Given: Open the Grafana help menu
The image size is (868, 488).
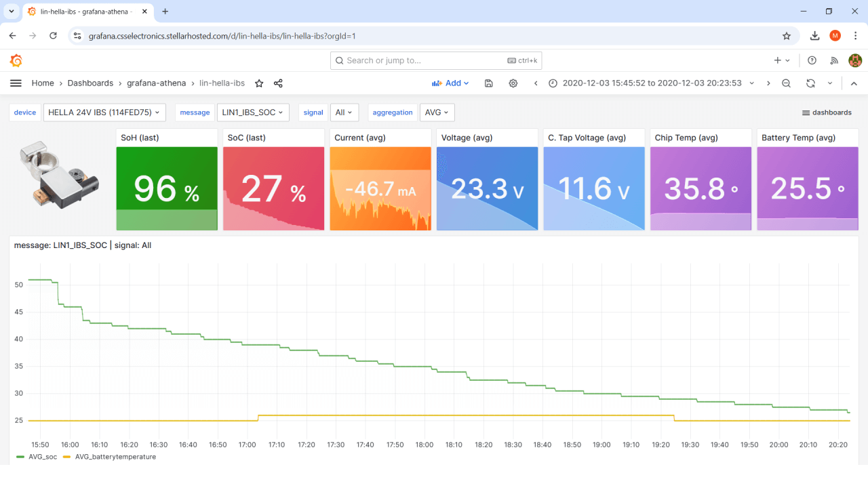Looking at the screenshot, I should click(x=812, y=60).
